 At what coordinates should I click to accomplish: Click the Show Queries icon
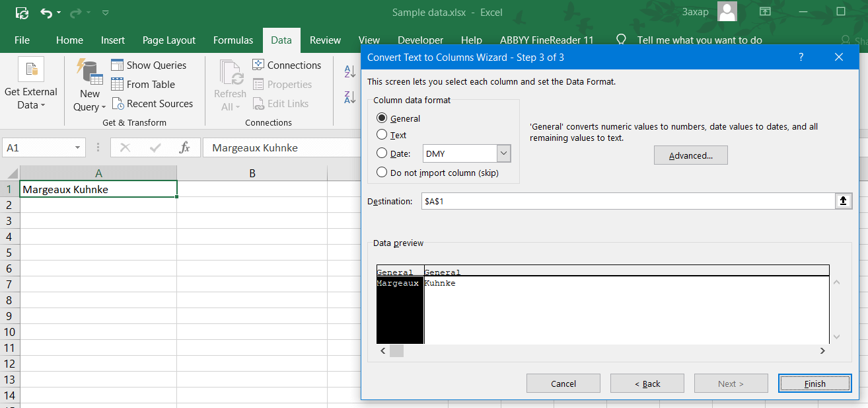pos(118,65)
